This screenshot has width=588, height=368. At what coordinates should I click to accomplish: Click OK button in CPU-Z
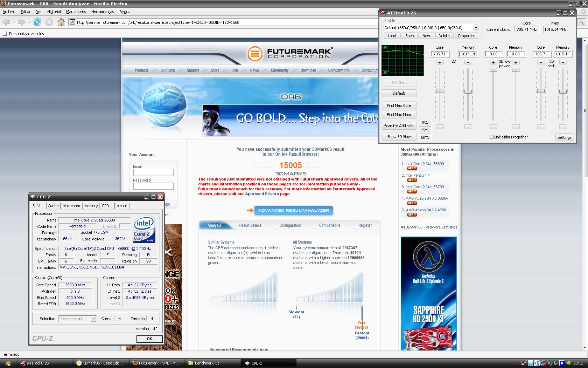[149, 339]
